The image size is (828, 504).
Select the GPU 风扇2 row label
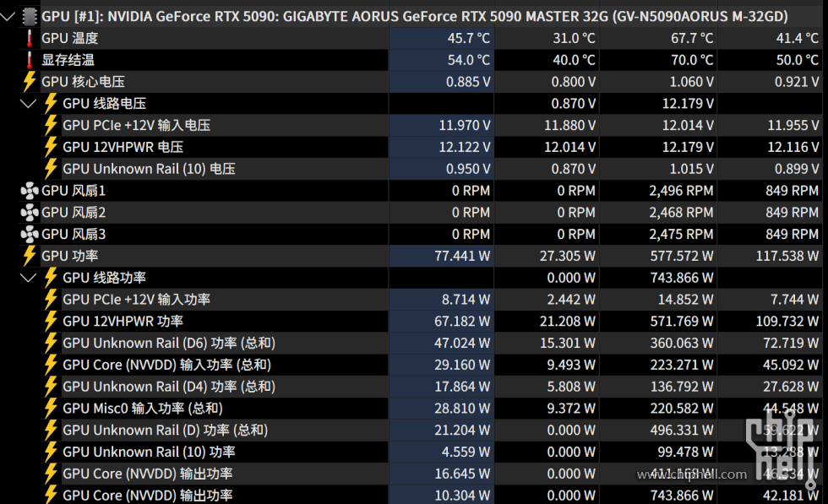[74, 212]
